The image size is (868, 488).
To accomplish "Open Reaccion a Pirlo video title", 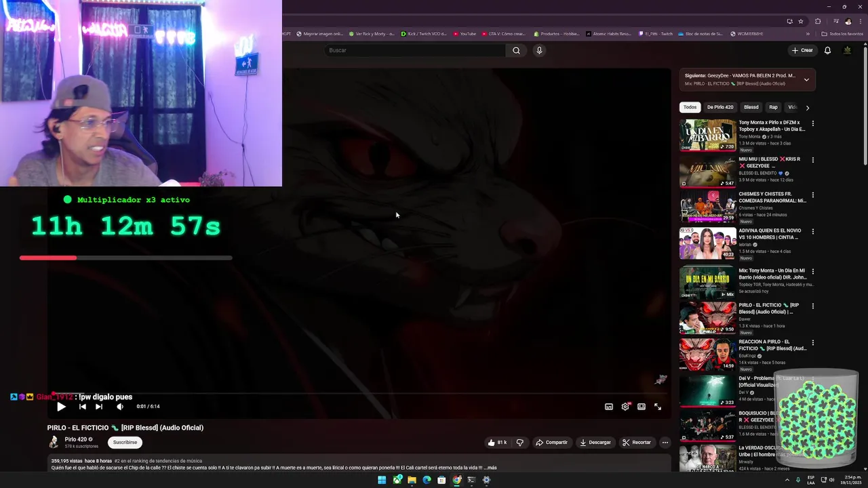I will coord(772,345).
